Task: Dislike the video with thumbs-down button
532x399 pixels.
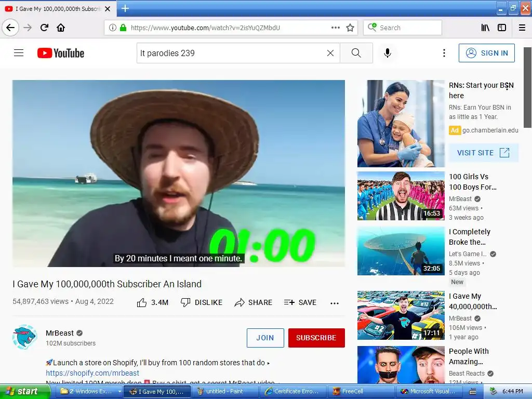Action: [x=202, y=302]
